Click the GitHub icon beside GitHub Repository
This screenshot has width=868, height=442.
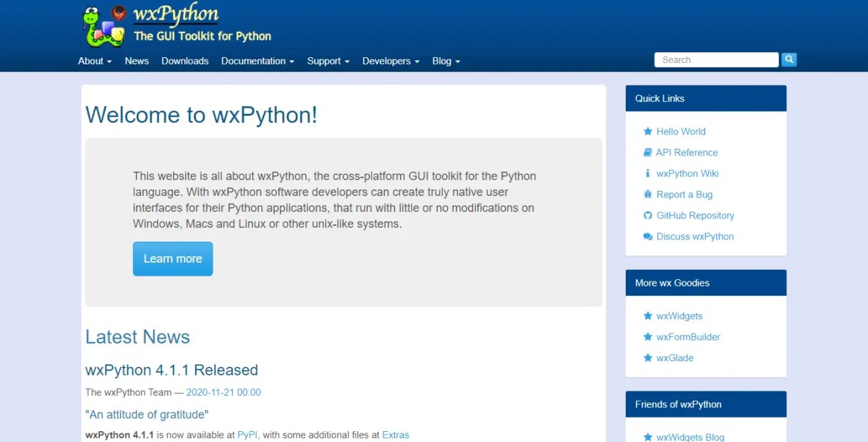click(x=648, y=216)
